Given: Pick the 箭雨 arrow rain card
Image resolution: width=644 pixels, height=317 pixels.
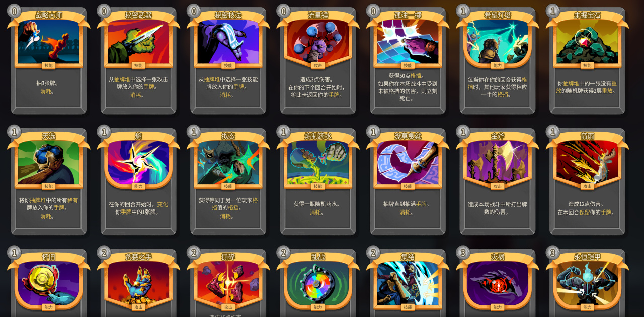Looking at the screenshot, I should [x=587, y=180].
